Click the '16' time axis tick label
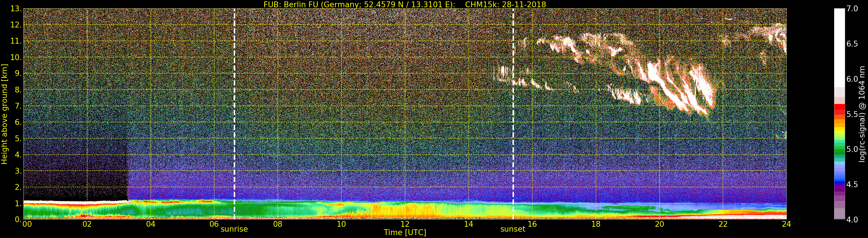The image size is (868, 238). (x=532, y=224)
